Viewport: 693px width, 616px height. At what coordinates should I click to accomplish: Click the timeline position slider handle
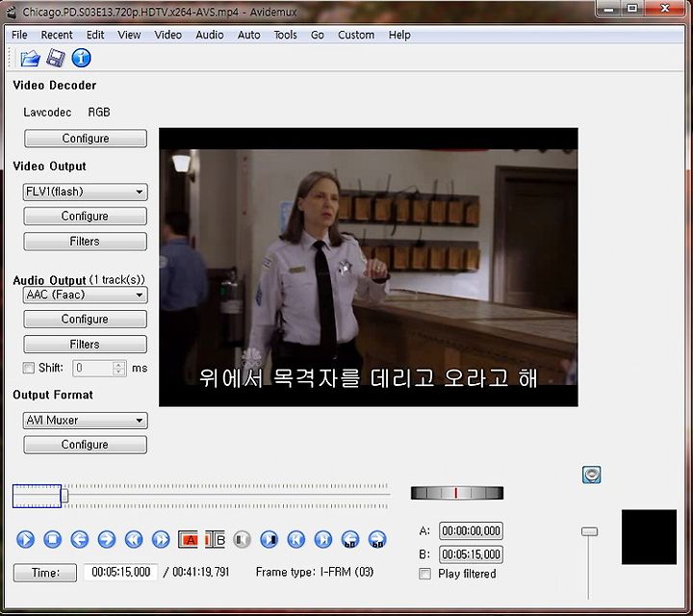click(64, 495)
